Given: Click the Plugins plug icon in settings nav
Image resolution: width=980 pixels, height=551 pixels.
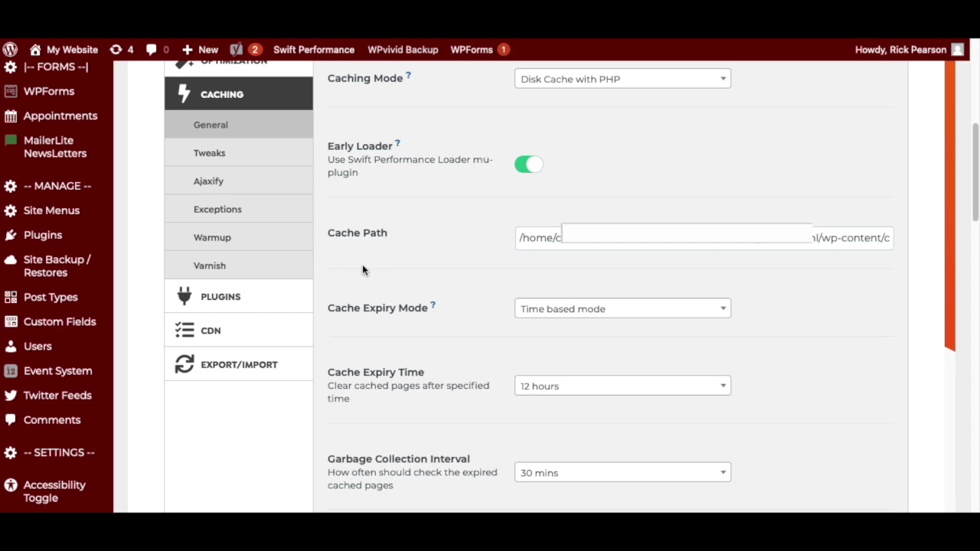Looking at the screenshot, I should coord(184,296).
